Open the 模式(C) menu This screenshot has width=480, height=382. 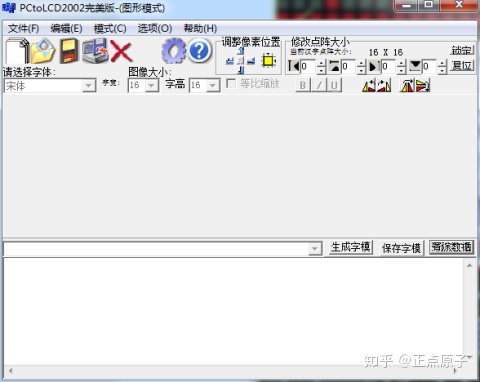click(110, 29)
